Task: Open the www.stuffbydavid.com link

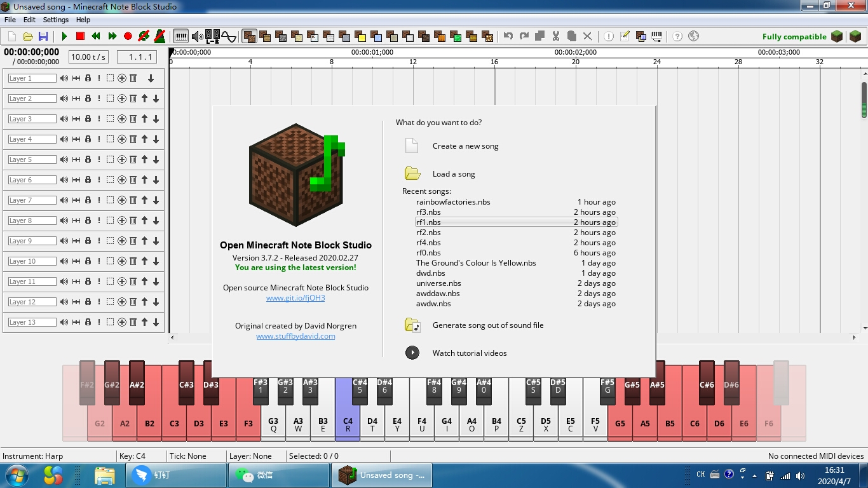Action: (295, 336)
